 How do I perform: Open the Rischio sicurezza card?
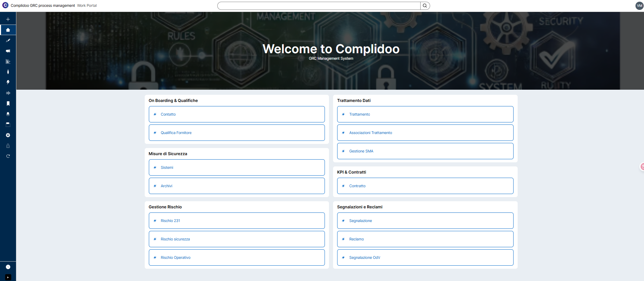(237, 239)
